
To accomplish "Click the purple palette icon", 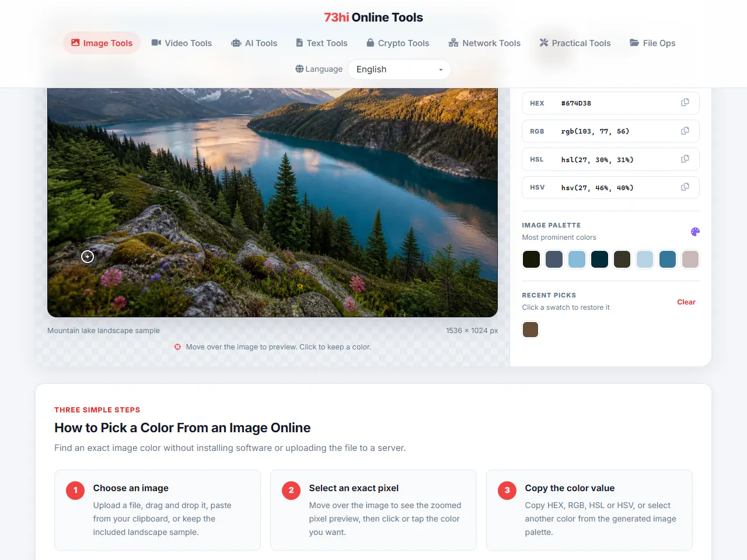I will click(x=695, y=232).
